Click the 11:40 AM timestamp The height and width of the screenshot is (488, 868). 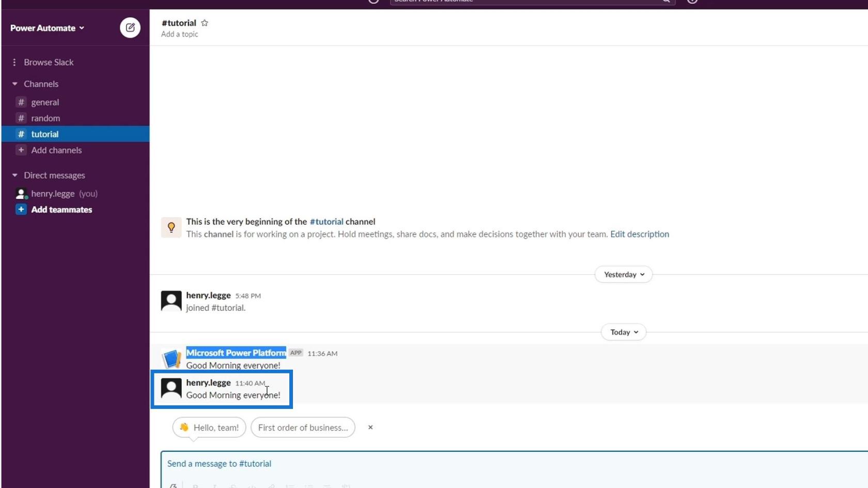(x=250, y=383)
